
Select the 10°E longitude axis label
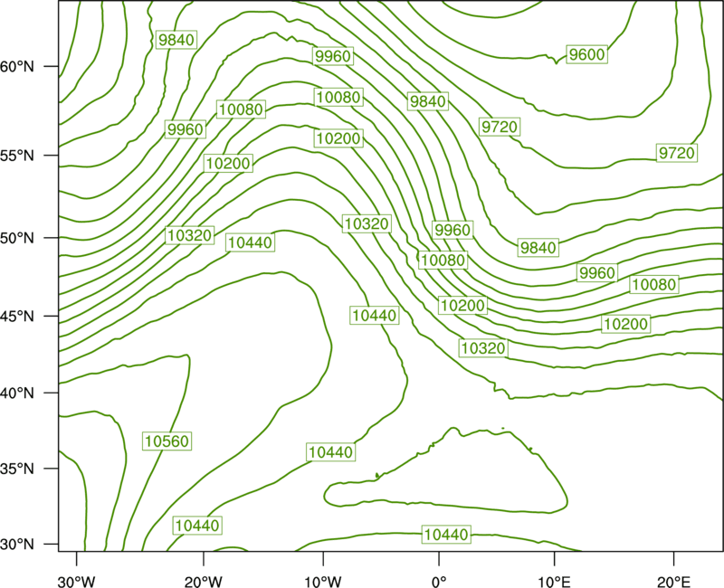pyautogui.click(x=554, y=582)
